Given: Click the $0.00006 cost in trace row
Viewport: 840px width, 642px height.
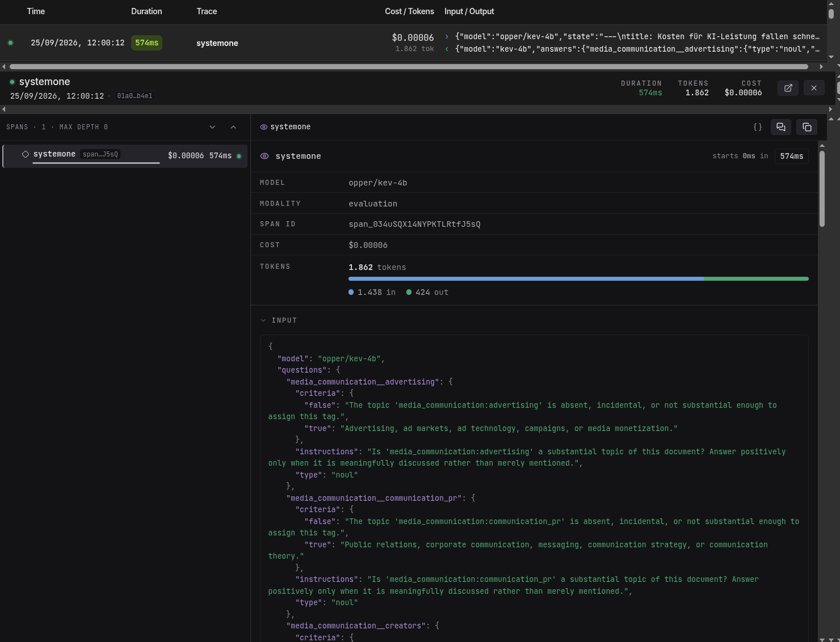Looking at the screenshot, I should pyautogui.click(x=413, y=37).
